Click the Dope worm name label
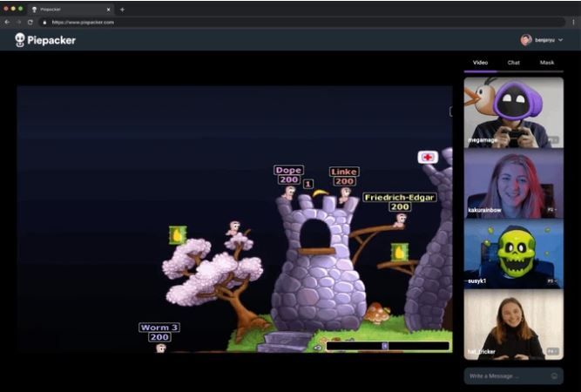 pyautogui.click(x=288, y=170)
